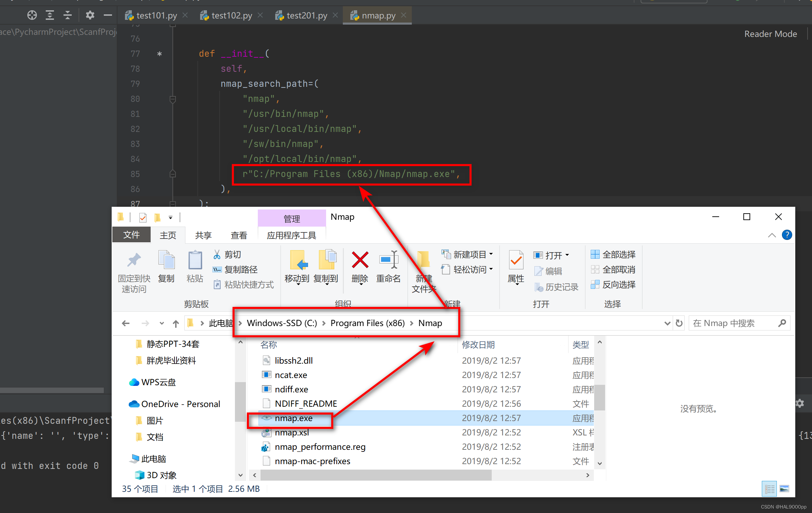Toggle the checkmark properties icon in quick access toolbar
This screenshot has height=513, width=812.
pyautogui.click(x=143, y=217)
